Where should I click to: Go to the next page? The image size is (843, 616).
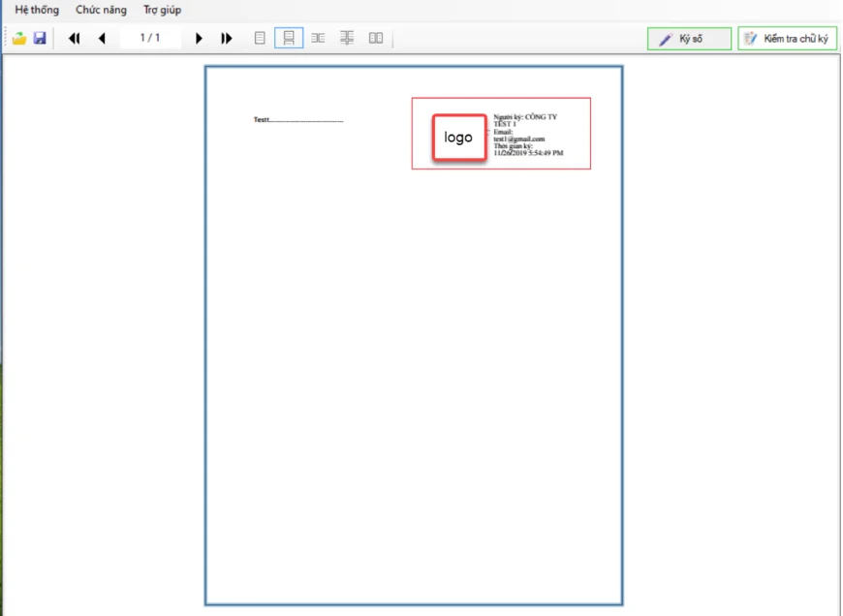(199, 38)
